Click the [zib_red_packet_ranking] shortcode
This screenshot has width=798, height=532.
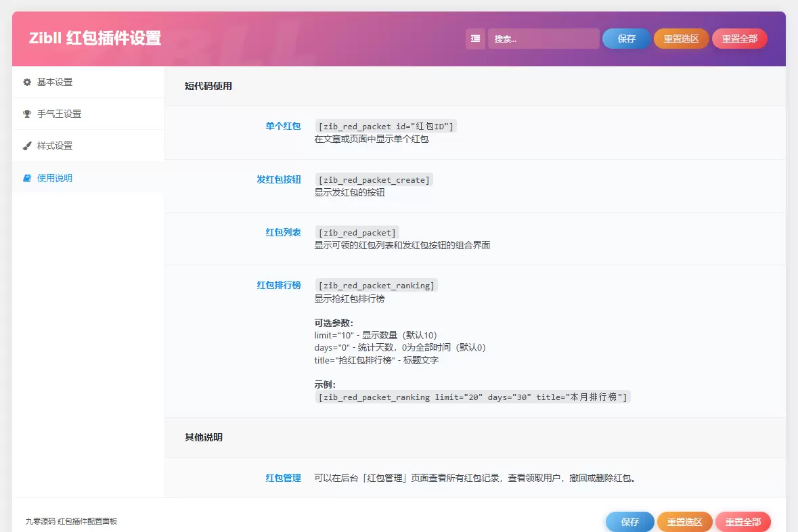376,286
